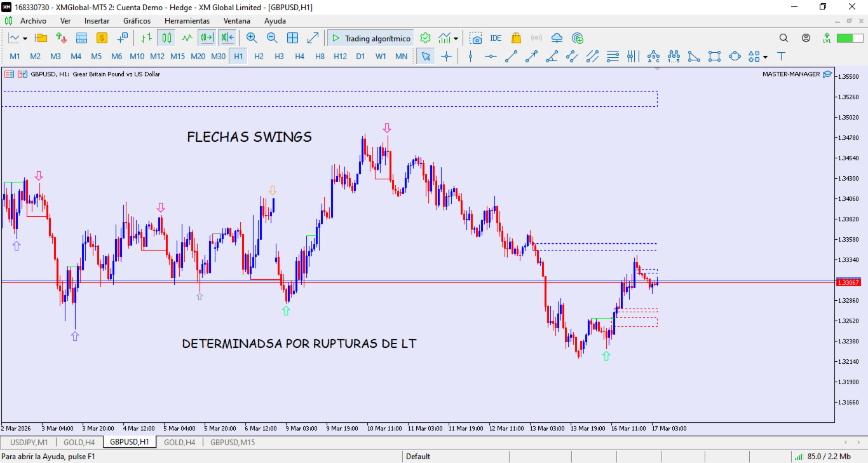Switch the chart to bar chart
The width and height of the screenshot is (868, 463).
pos(146,38)
